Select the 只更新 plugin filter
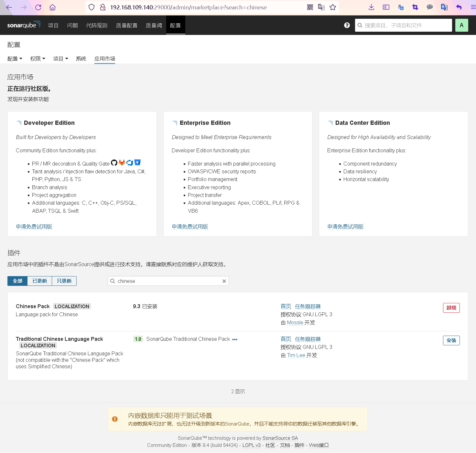The image size is (476, 453). pos(64,281)
